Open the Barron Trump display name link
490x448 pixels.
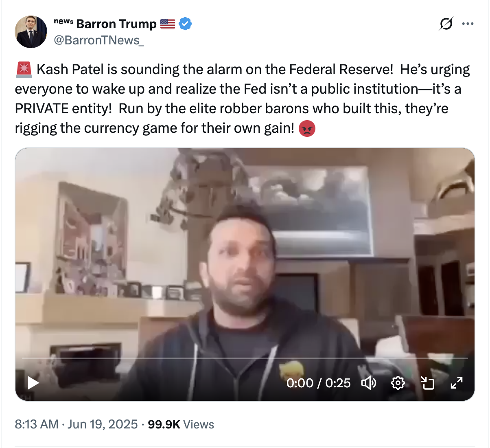coord(116,24)
